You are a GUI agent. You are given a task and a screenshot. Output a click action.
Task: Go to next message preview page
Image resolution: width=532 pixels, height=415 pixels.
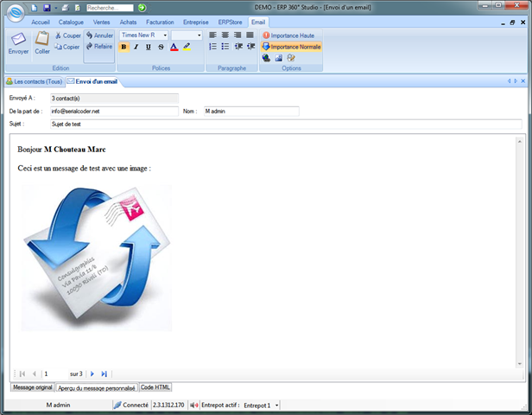(x=92, y=373)
